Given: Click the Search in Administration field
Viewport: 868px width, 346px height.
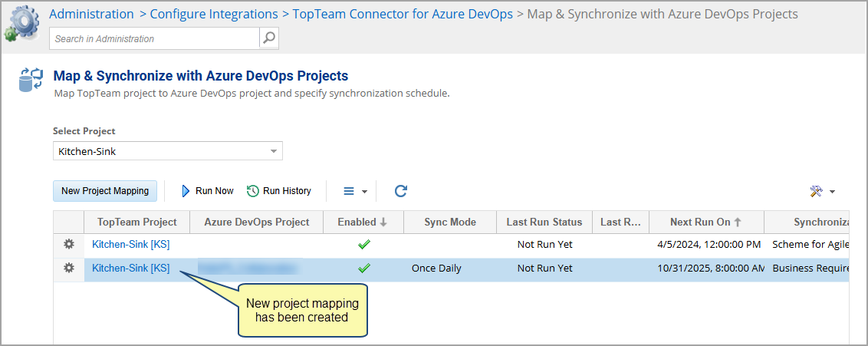Looking at the screenshot, I should 153,38.
